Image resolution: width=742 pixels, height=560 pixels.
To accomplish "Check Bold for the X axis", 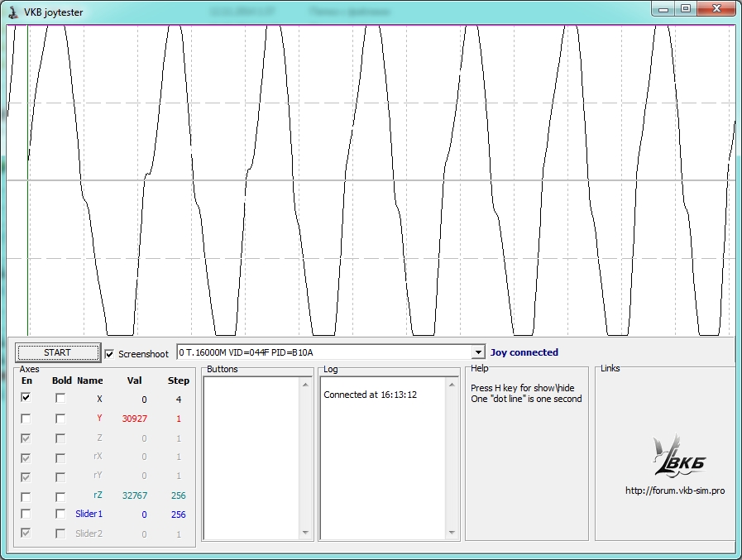I will [60, 399].
